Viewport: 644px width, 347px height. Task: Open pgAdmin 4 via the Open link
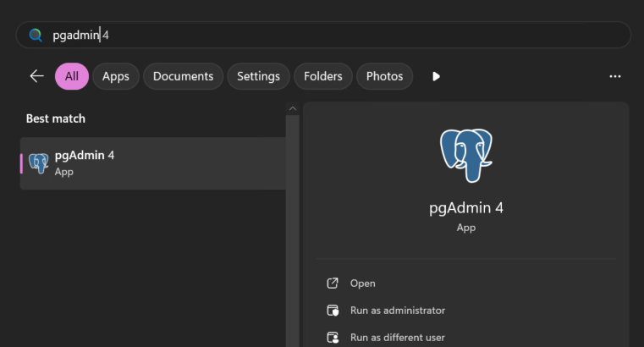tap(363, 284)
